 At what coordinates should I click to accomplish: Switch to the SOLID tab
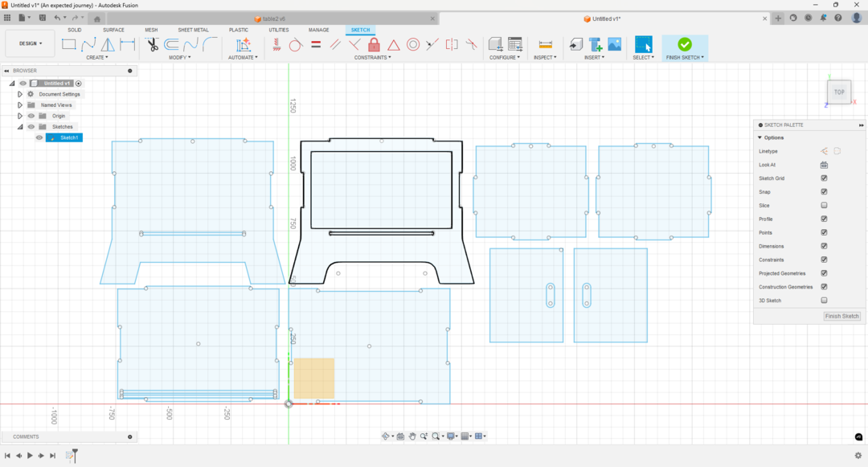(x=75, y=30)
